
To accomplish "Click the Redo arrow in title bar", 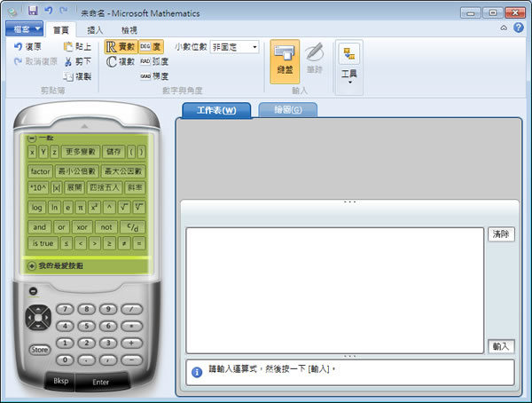I will [64, 11].
